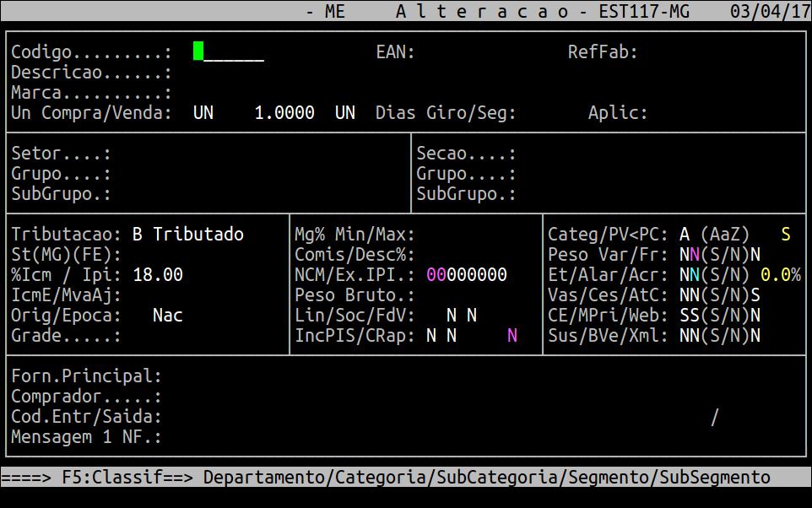The image size is (812, 508).
Task: Toggle the CE/MPri/Web SS flags
Action: click(690, 316)
